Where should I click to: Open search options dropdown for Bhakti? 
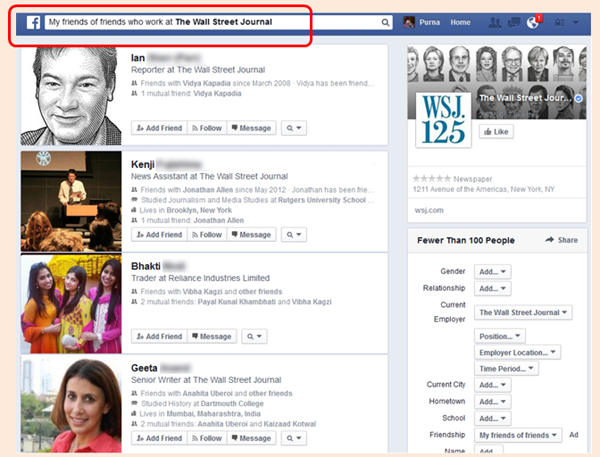pyautogui.click(x=254, y=336)
